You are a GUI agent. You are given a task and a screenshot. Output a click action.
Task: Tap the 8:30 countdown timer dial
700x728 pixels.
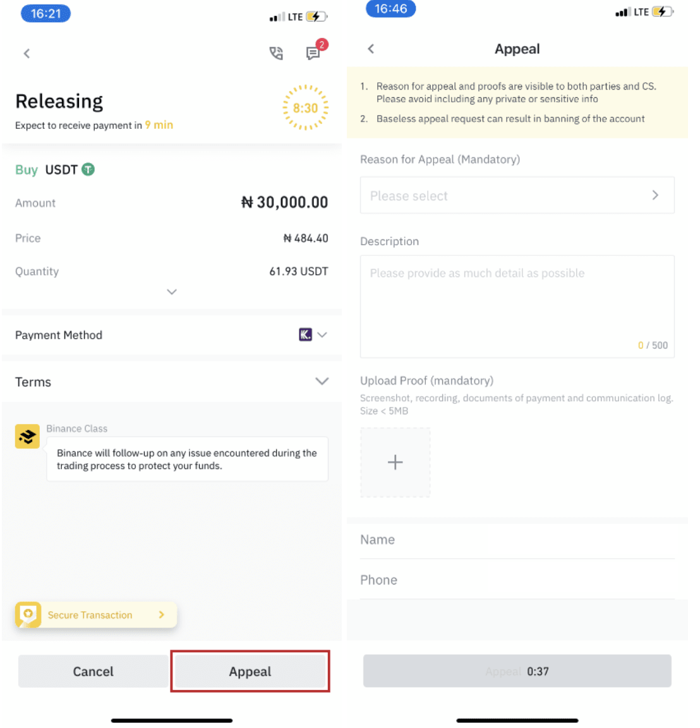pyautogui.click(x=306, y=107)
